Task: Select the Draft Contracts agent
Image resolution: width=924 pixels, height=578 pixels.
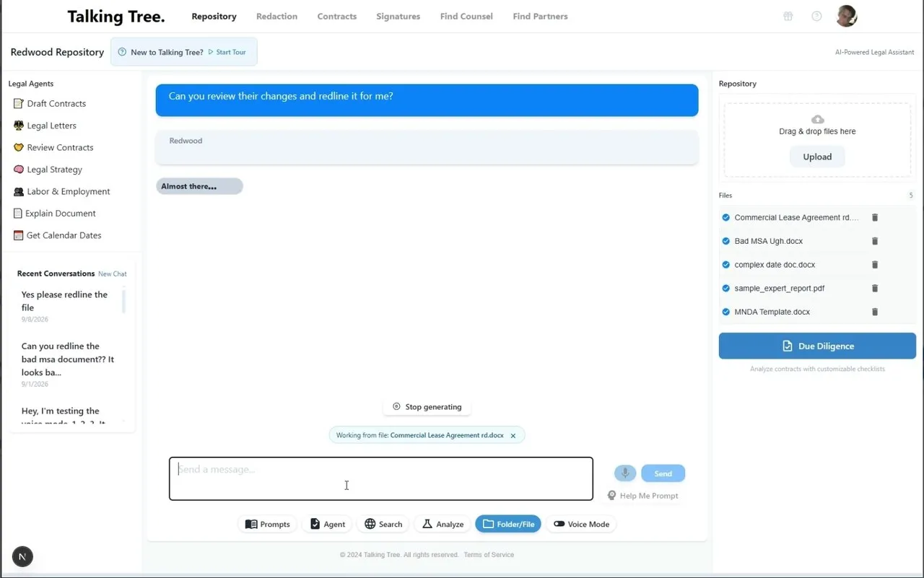Action: click(x=50, y=104)
